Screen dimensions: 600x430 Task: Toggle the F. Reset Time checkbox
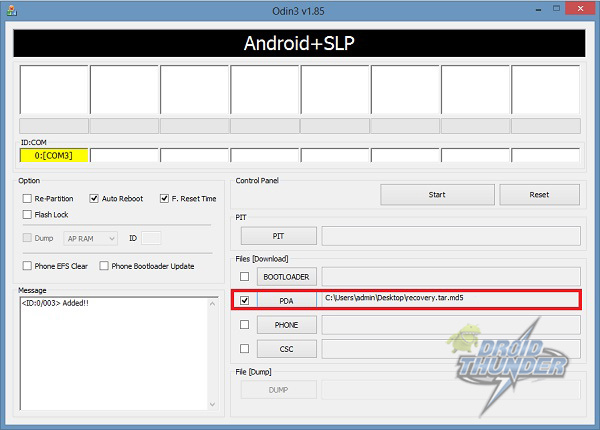pos(164,199)
